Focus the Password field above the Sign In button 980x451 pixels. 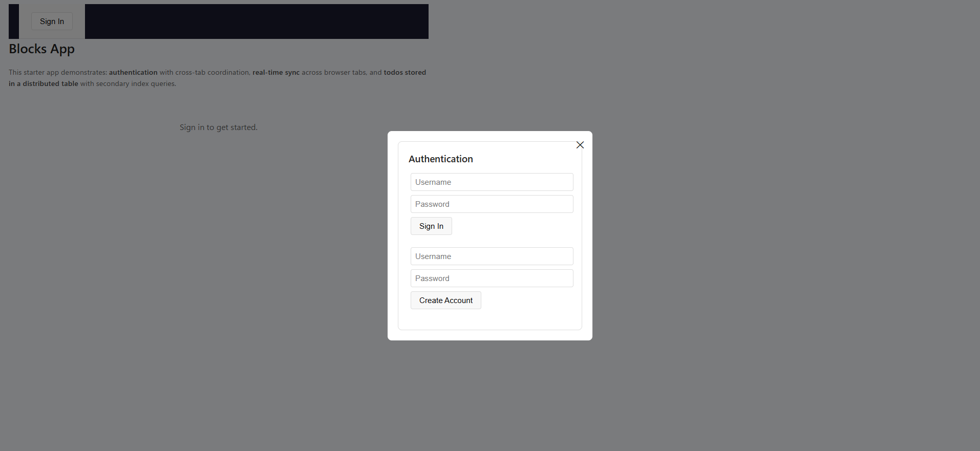click(492, 204)
